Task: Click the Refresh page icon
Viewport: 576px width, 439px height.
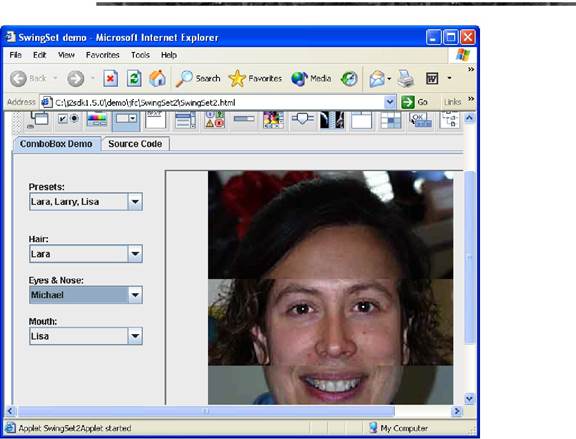Action: [134, 78]
